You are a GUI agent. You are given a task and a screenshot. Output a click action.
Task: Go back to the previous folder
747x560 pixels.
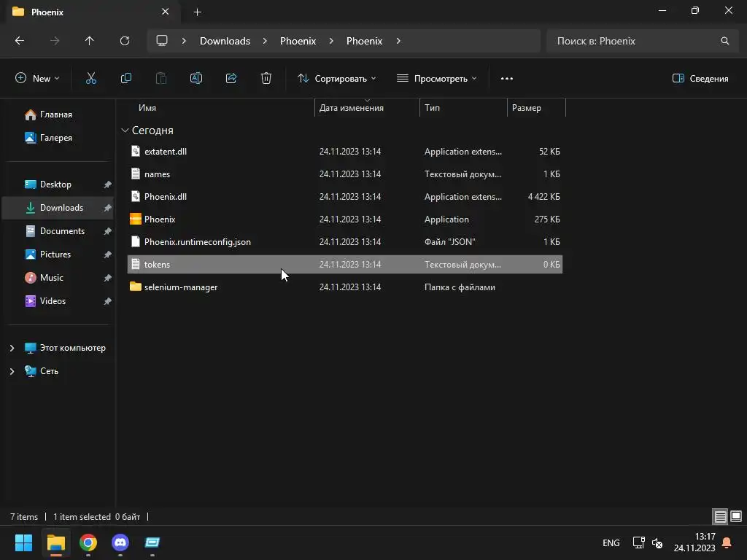[20, 41]
